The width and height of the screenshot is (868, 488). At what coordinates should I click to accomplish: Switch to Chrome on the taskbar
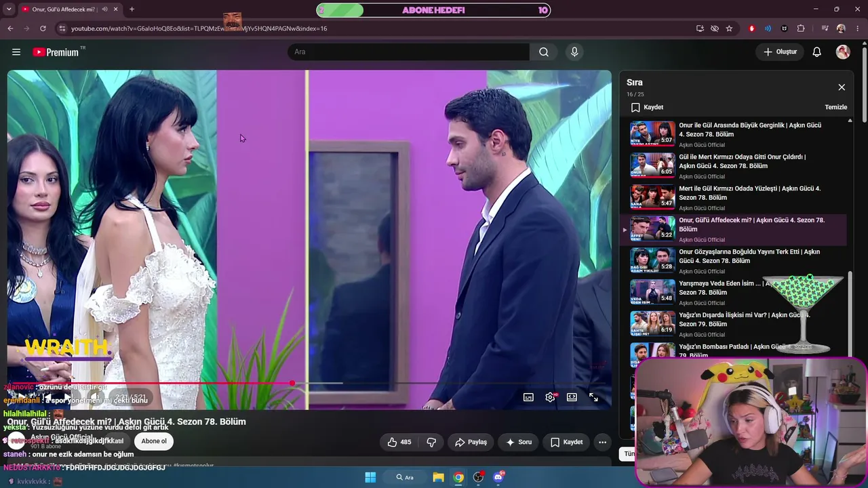[458, 477]
